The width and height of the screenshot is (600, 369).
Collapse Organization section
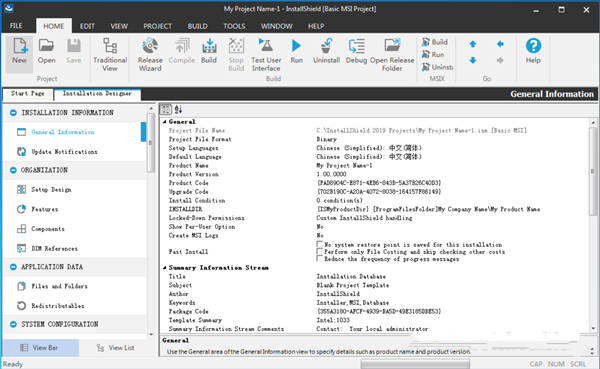point(13,170)
